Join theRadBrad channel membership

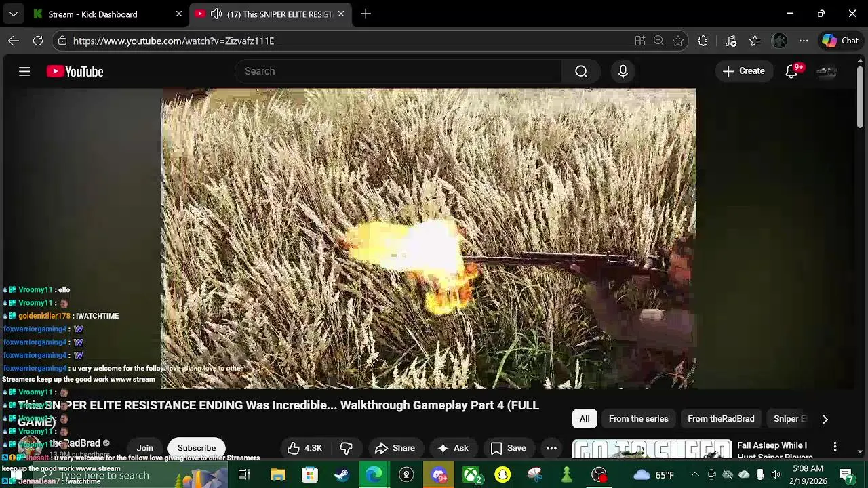pyautogui.click(x=145, y=448)
